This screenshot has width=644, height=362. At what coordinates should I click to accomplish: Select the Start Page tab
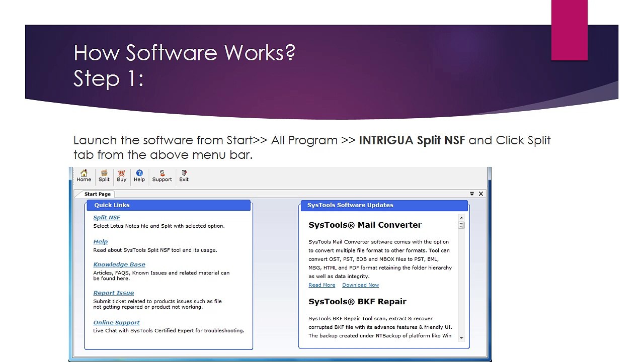pos(97,194)
